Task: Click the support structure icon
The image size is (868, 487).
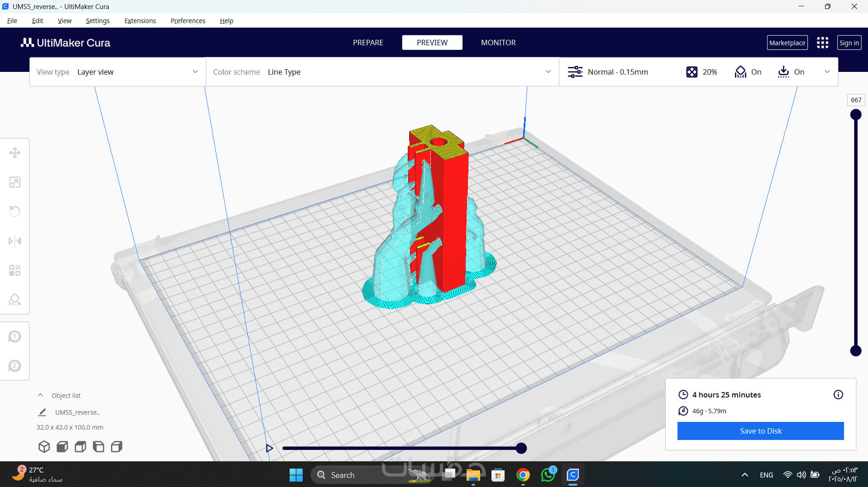Action: point(740,72)
